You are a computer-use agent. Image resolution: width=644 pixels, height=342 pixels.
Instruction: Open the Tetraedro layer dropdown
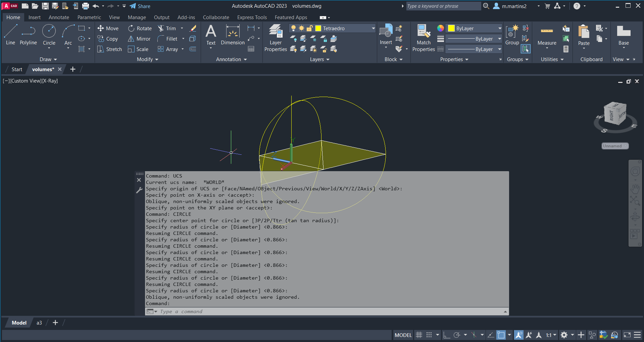click(373, 29)
